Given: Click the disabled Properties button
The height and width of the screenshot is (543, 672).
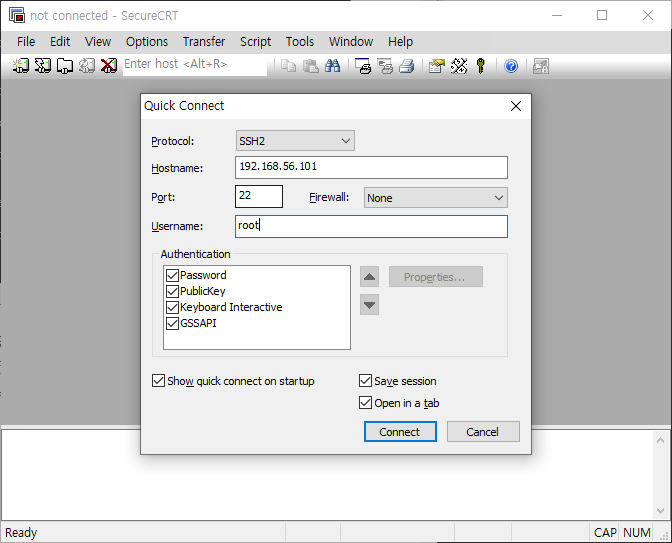Looking at the screenshot, I should point(436,277).
